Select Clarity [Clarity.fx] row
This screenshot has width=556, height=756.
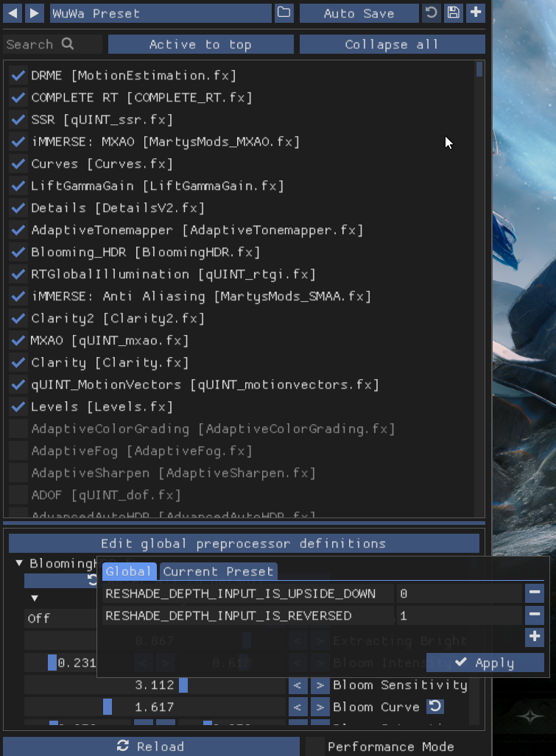pos(110,363)
